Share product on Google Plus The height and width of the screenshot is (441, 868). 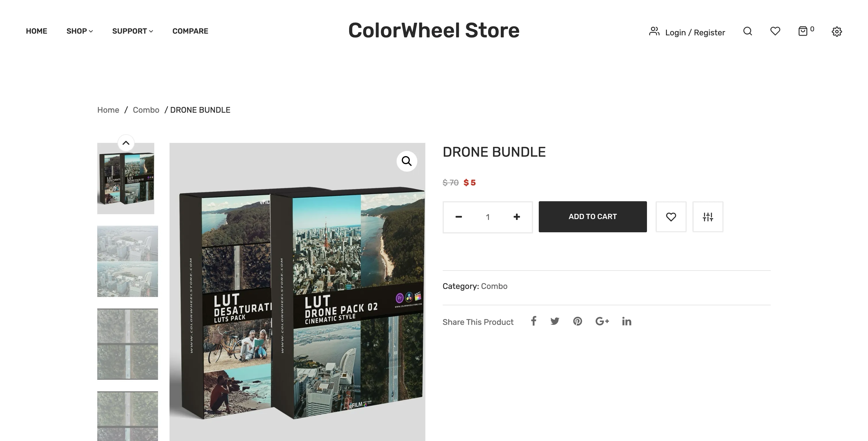(602, 321)
